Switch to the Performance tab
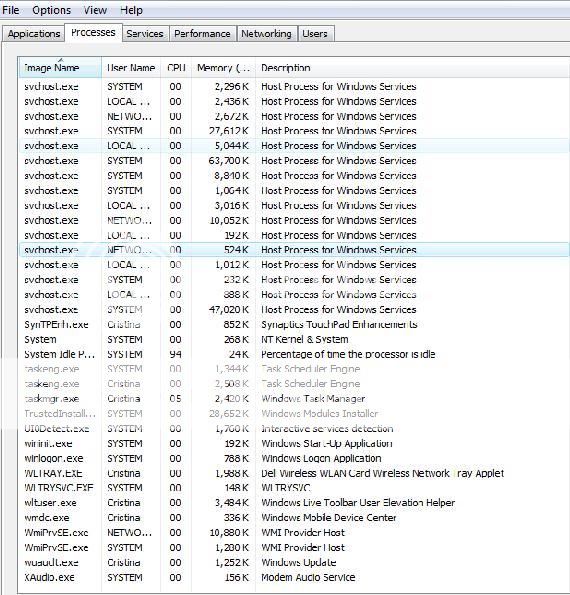Image resolution: width=570 pixels, height=595 pixels. [202, 34]
